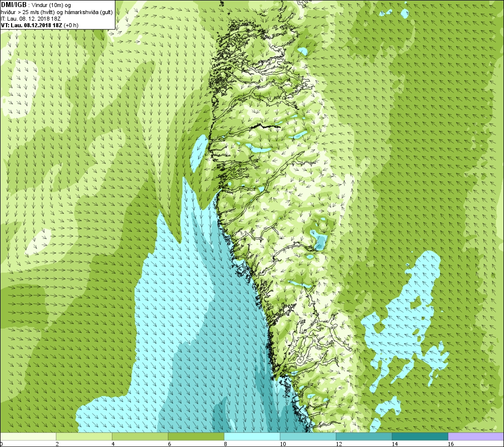Viewport: 504px width, 447px height.
Task: Click the 2–4 m/s light green legend swatch
Action: pos(84,436)
